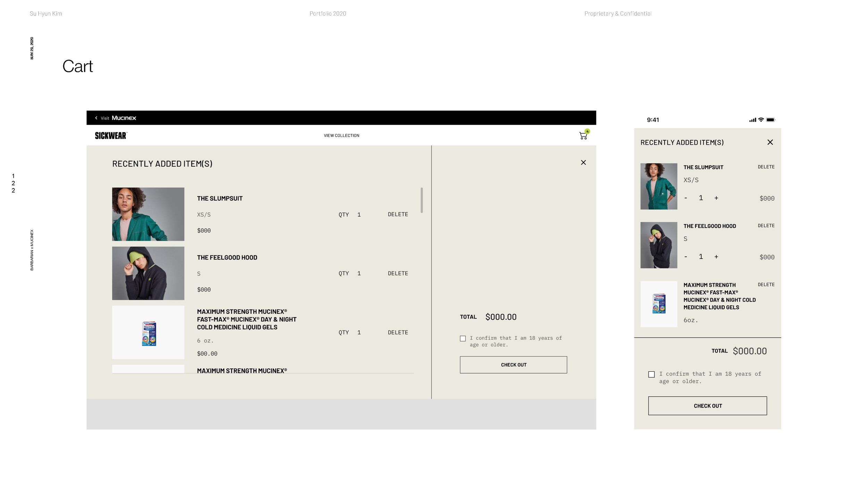Tick the 18 years confirmation checkbox on mobile
Screen dimensions: 868x488
point(651,375)
